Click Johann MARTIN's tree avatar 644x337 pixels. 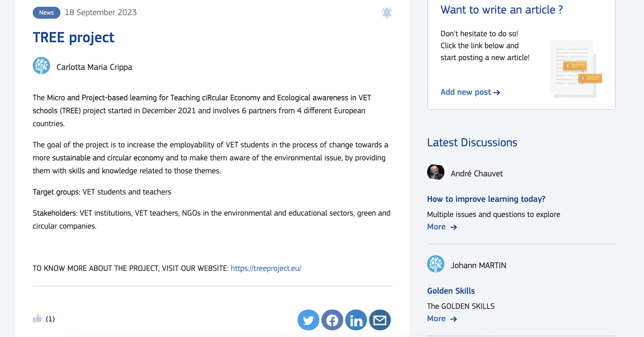[435, 264]
